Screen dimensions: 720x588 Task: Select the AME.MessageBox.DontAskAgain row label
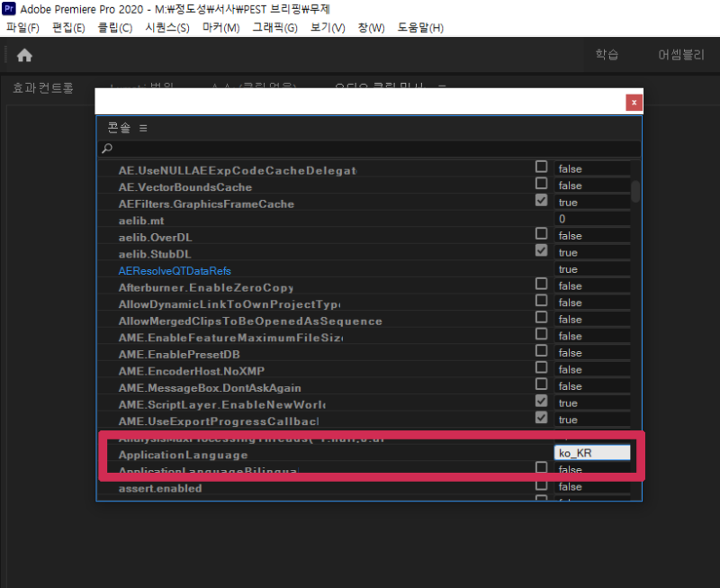pos(210,388)
